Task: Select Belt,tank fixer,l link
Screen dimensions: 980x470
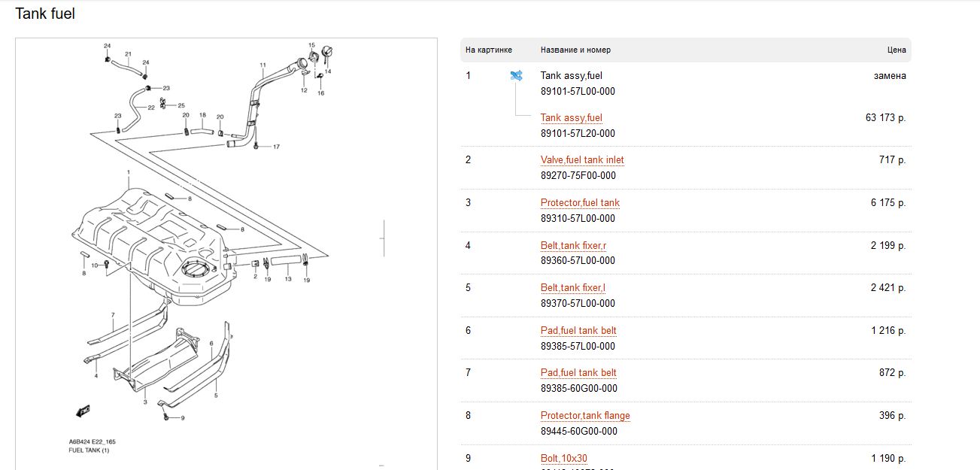Action: pos(573,288)
